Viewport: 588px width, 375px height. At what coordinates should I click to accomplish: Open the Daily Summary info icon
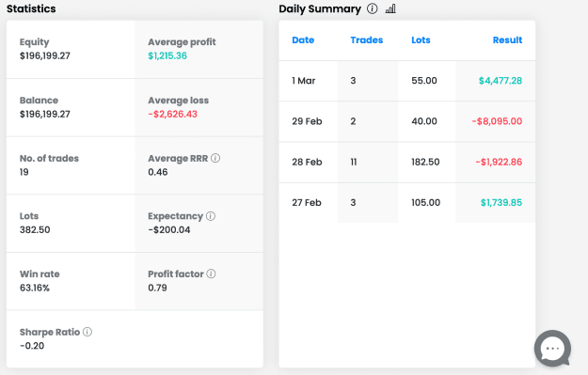(372, 8)
